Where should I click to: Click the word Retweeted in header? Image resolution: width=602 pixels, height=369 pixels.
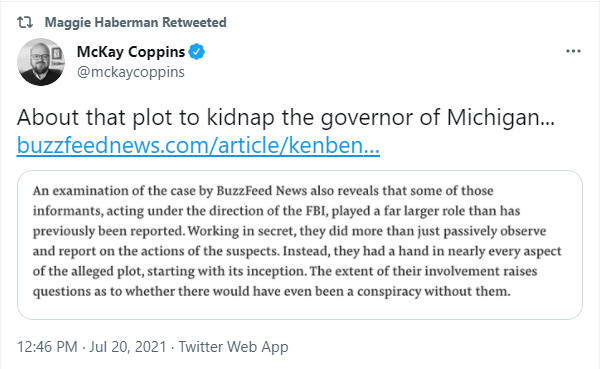tap(194, 22)
